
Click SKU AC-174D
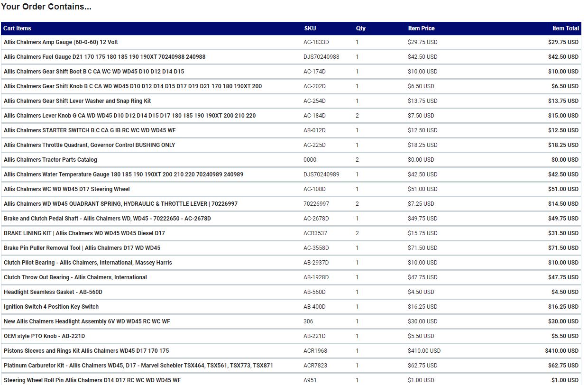point(314,72)
